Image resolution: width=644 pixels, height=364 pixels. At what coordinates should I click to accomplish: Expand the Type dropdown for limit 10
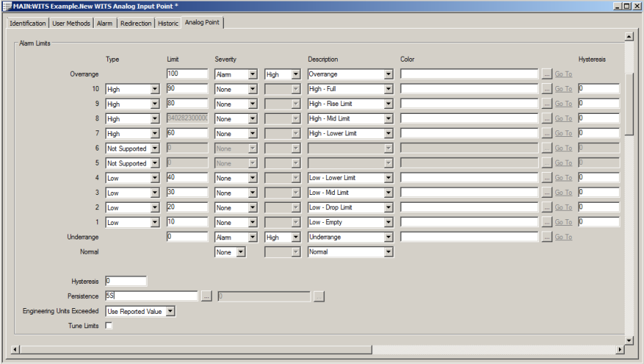pyautogui.click(x=155, y=90)
